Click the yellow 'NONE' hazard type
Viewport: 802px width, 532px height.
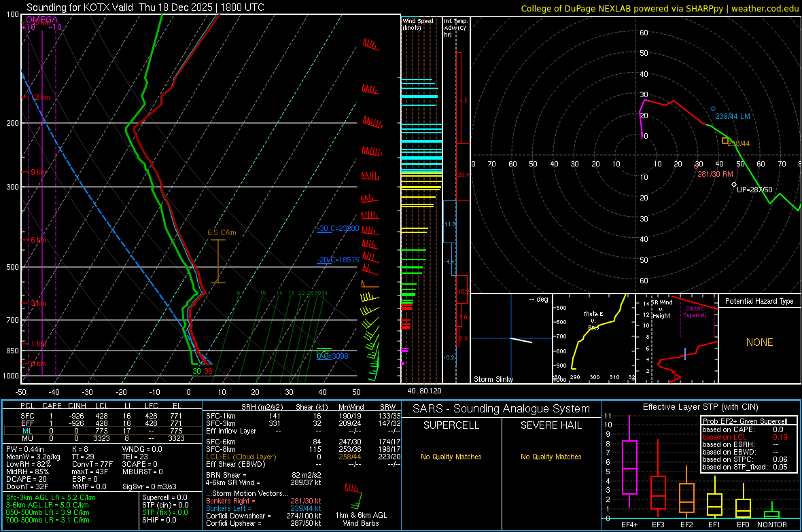coord(759,342)
